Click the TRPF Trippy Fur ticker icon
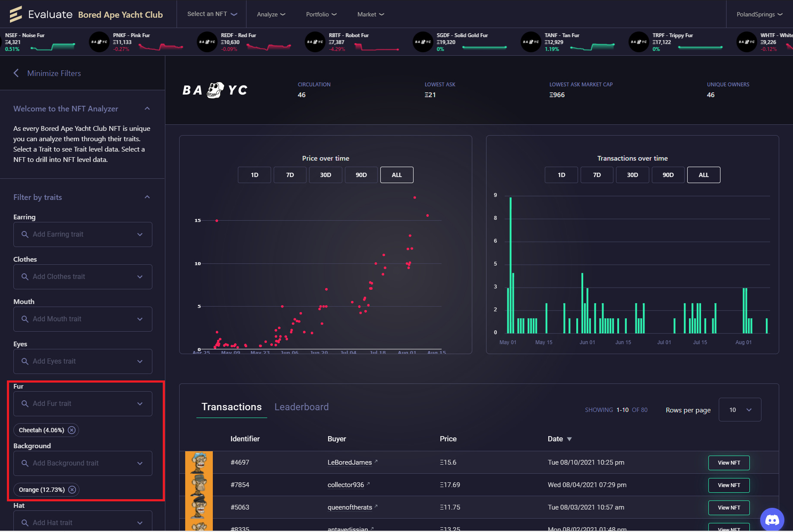793x532 pixels. pos(639,42)
